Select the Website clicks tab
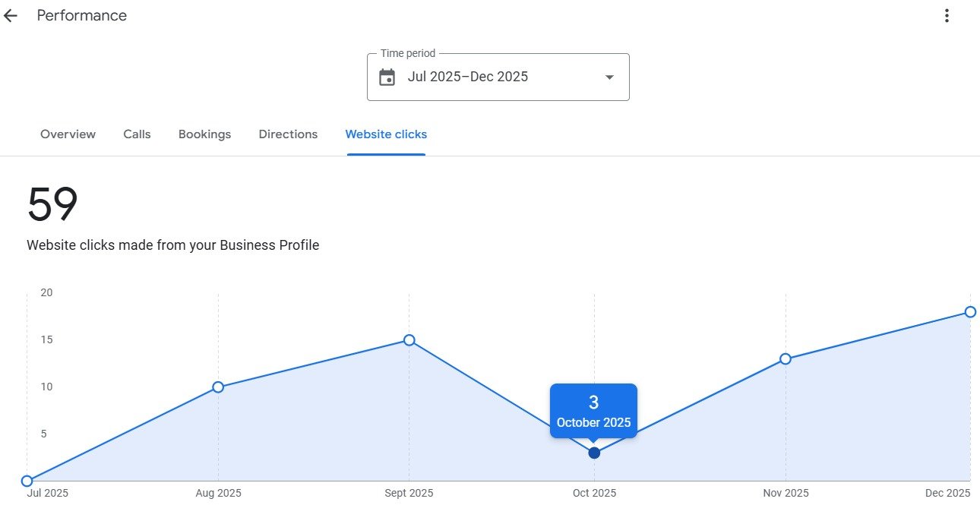980x524 pixels. [386, 134]
